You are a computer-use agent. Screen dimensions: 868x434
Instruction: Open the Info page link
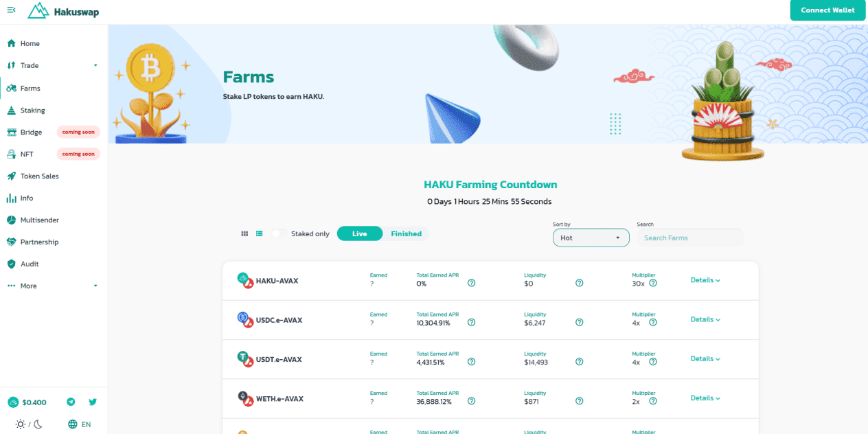coord(27,198)
